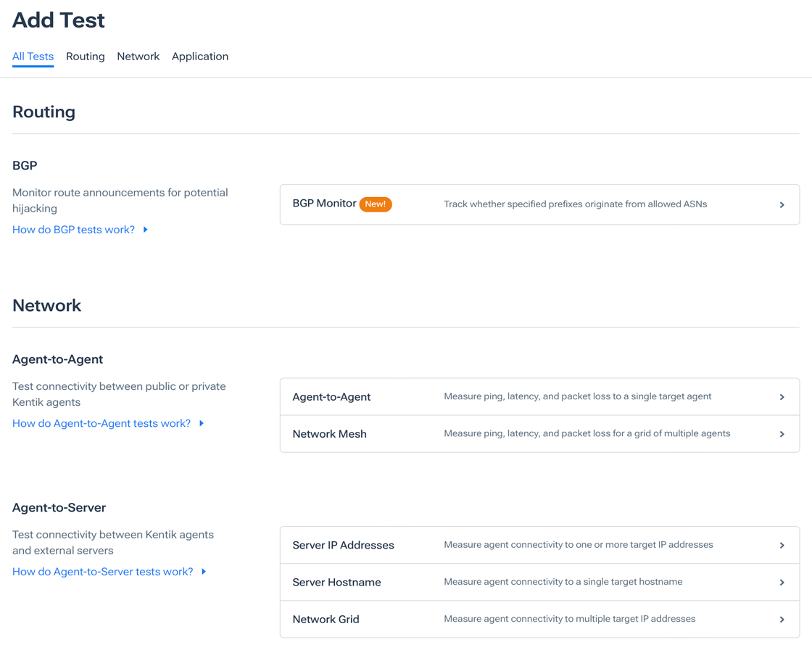Image resolution: width=812 pixels, height=650 pixels.
Task: Click the chevron on the Network Grid row
Action: [782, 619]
